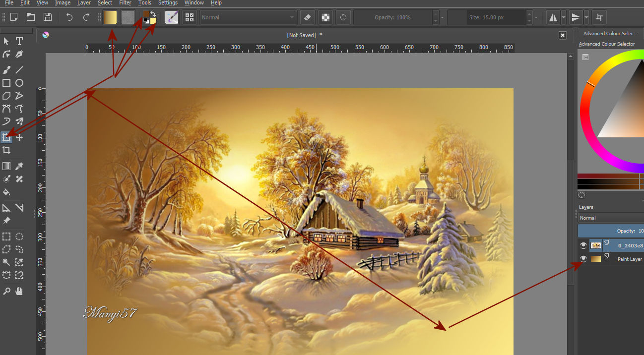This screenshot has width=644, height=355.
Task: Select the Crop tool in toolbox
Action: [6, 150]
